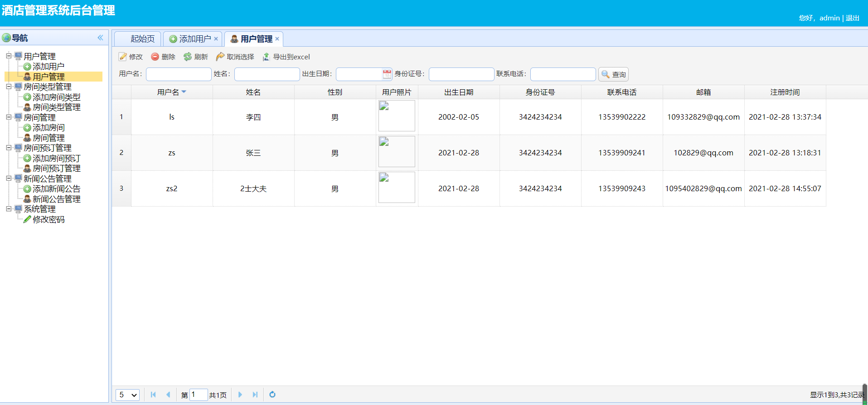Click email 109332829@qq.com cell
The image size is (868, 405).
703,117
